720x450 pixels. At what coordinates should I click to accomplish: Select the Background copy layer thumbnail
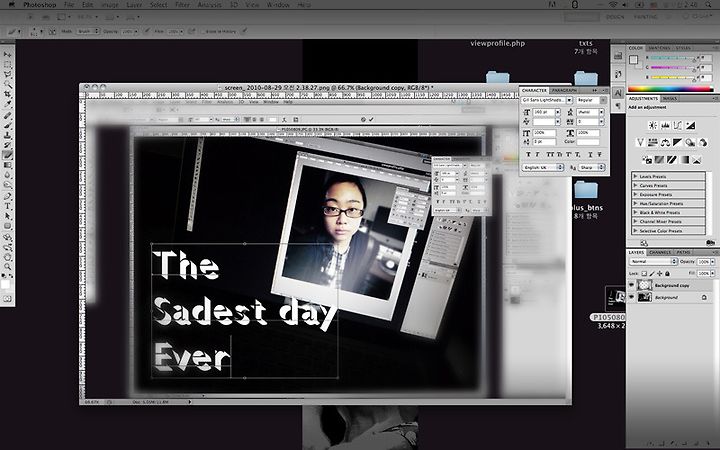644,285
